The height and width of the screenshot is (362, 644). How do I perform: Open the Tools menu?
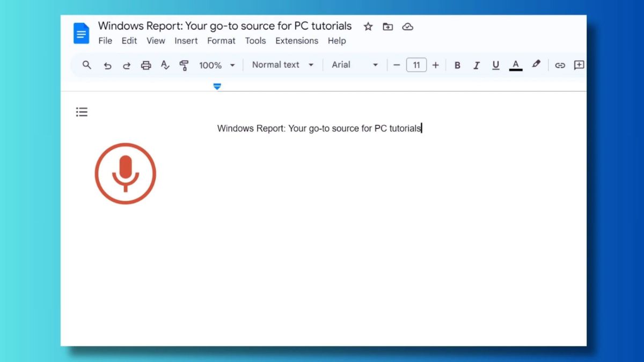pos(255,41)
